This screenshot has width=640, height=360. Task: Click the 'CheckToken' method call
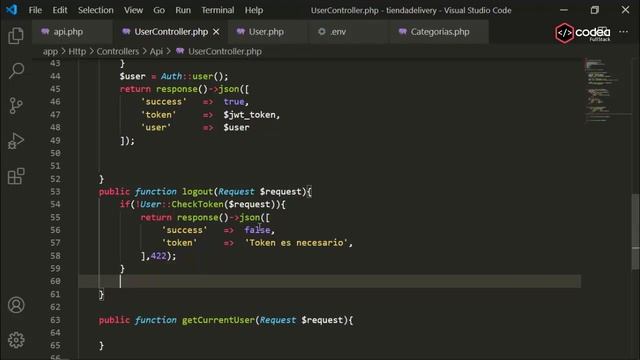[x=197, y=204]
